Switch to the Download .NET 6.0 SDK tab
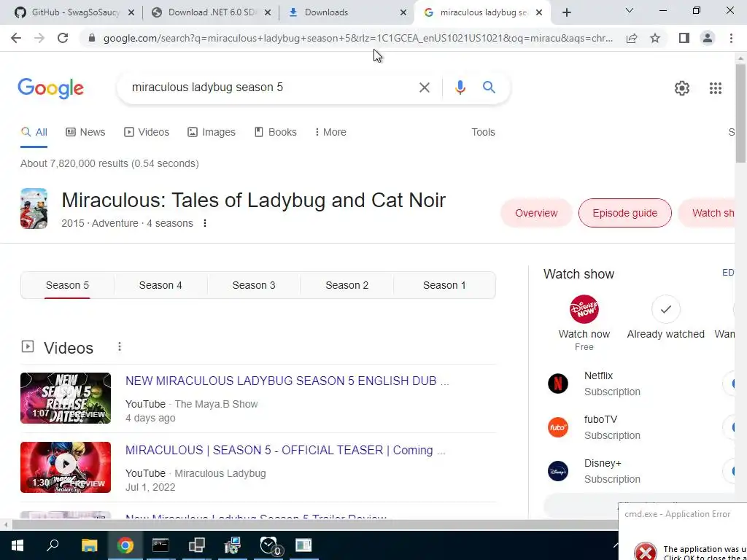The image size is (747, 560). (212, 12)
